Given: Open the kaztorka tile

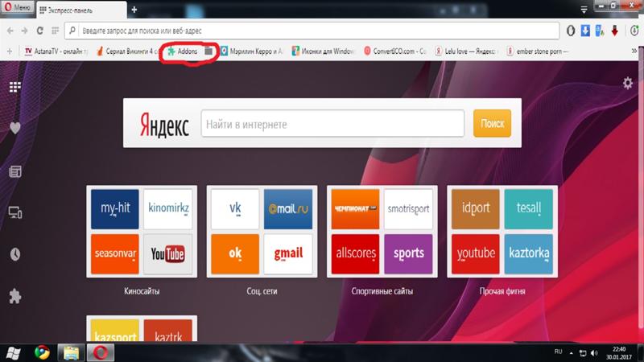Looking at the screenshot, I should click(529, 253).
